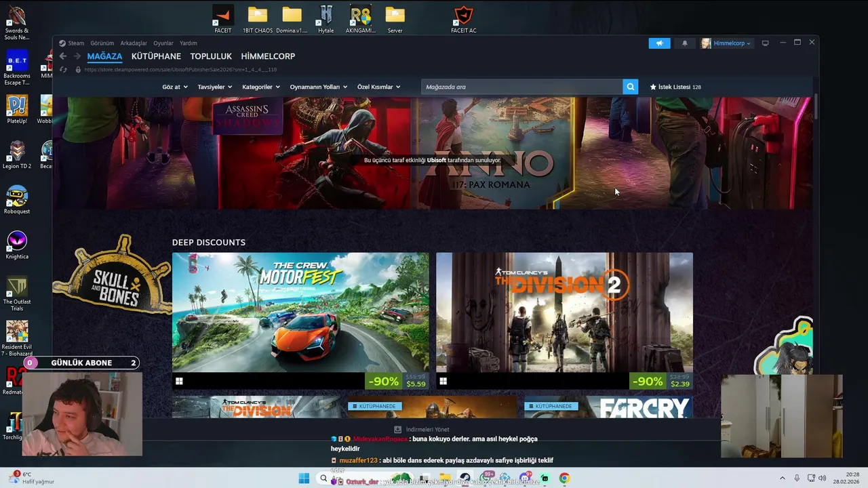Open the 1BIT CHAOS desktop folder
Viewport: 868px width, 488px height.
click(258, 19)
